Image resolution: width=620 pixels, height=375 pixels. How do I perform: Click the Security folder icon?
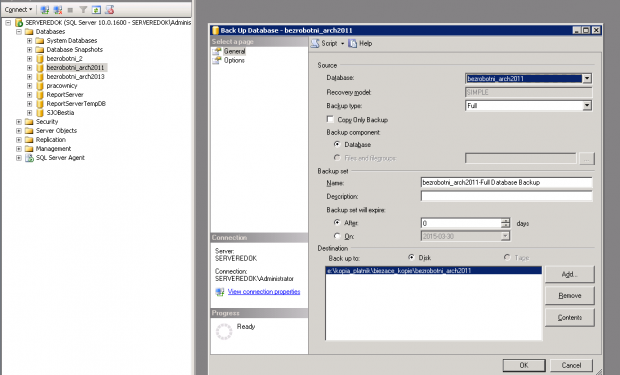pos(29,122)
